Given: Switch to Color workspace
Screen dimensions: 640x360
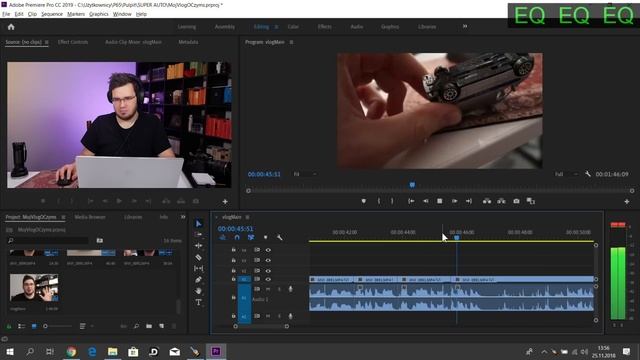Looking at the screenshot, I should tap(293, 27).
